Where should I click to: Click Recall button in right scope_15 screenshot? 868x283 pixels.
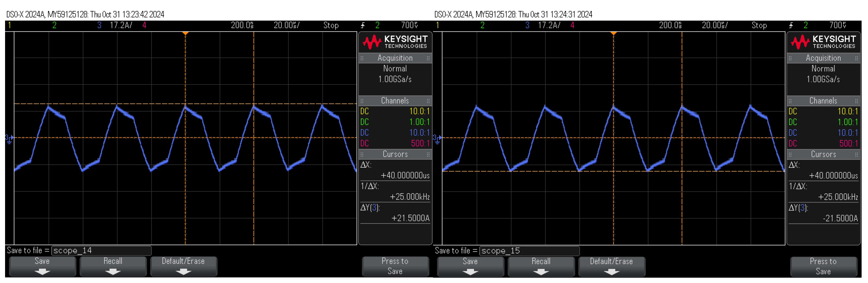coord(541,266)
